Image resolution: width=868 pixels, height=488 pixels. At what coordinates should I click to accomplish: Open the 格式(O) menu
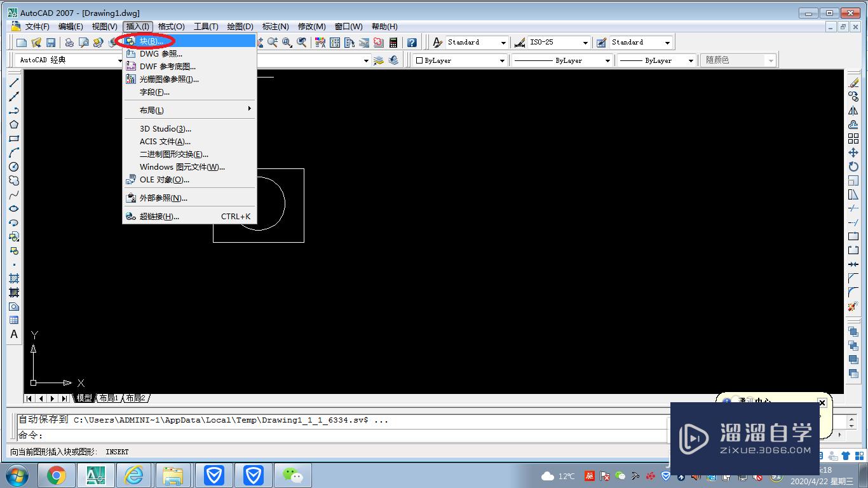171,26
